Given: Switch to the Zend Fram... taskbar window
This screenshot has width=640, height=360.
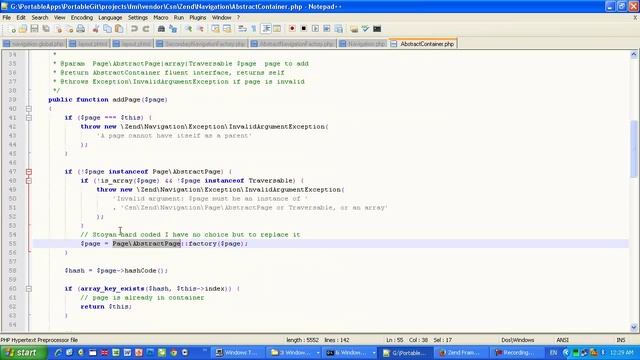Looking at the screenshot, I should (x=461, y=353).
